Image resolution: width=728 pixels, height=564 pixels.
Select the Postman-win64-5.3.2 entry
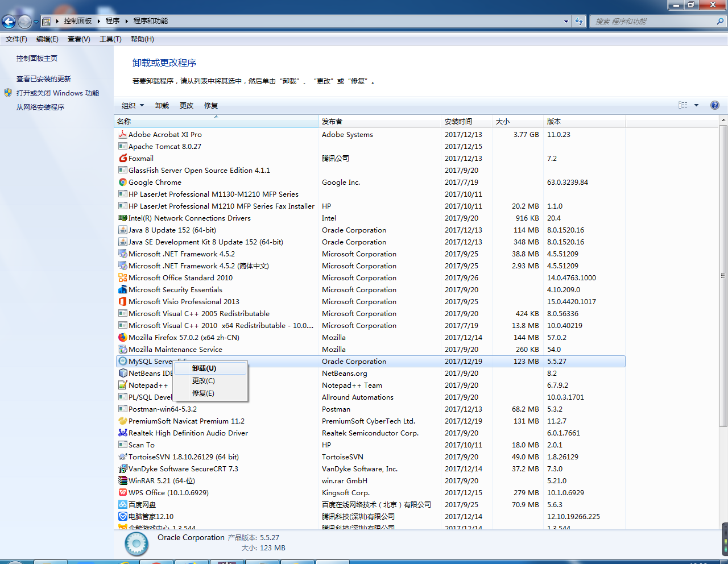(x=370, y=409)
